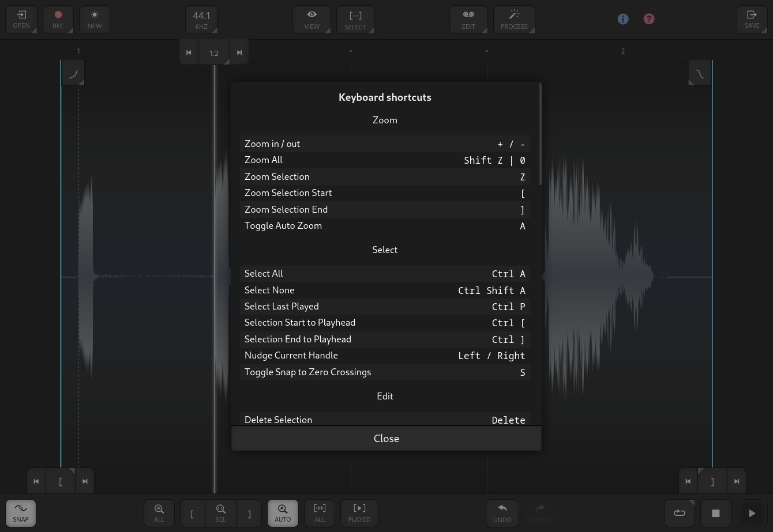This screenshot has height=532, width=773.
Task: Click the REC record button
Action: coord(58,20)
